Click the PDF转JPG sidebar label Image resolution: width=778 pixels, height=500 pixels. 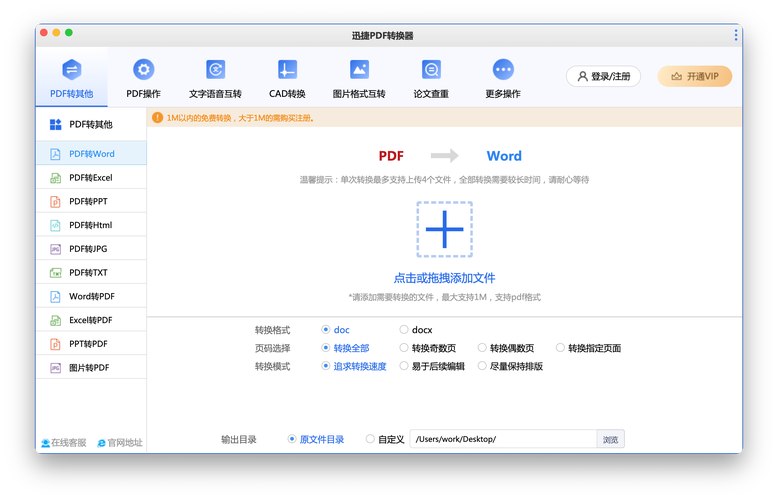coord(88,249)
